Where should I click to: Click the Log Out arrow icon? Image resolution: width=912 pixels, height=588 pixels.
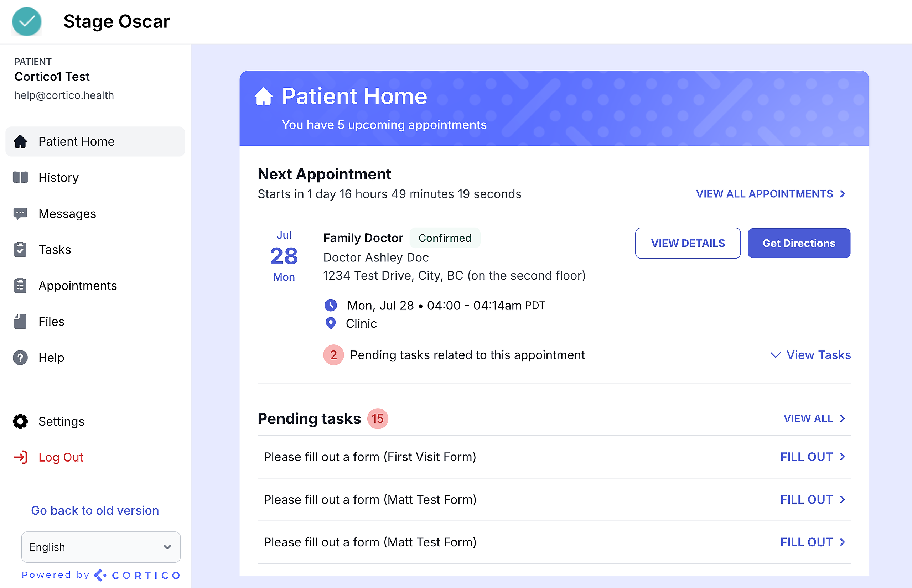[x=20, y=457]
